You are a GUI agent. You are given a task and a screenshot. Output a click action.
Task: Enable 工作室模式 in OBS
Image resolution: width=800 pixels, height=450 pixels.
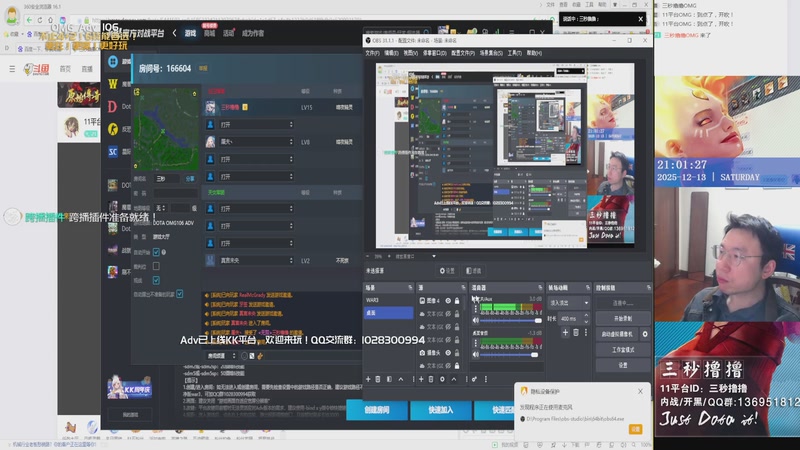pos(623,350)
